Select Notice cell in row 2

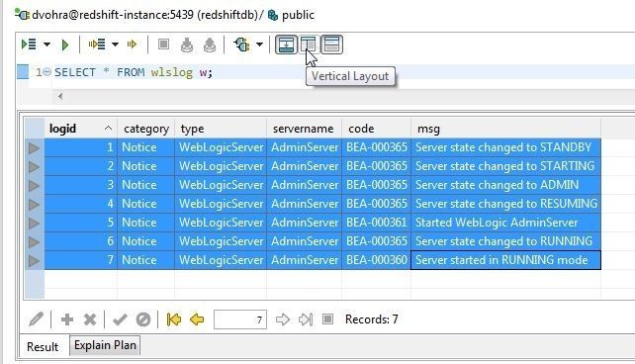(146, 166)
